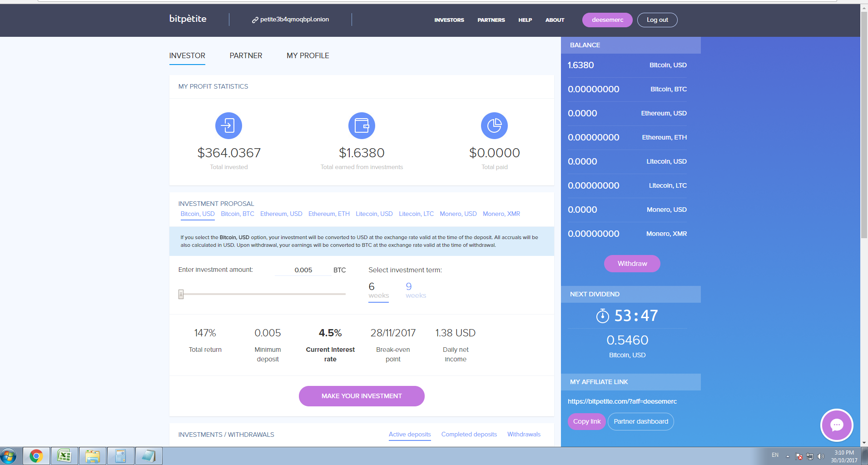Viewport: 868px width, 465px height.
Task: Open PARTNERS in the top navigation
Action: 491,20
